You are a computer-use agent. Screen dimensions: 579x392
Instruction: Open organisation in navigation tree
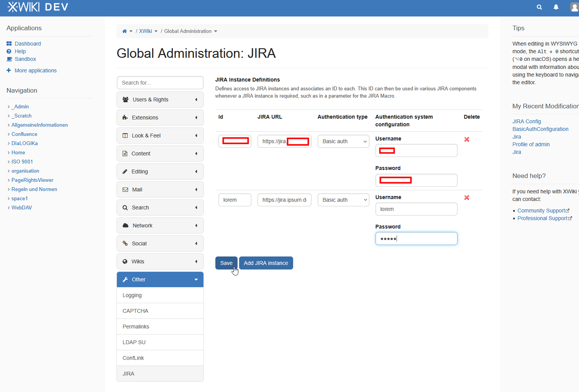[25, 171]
